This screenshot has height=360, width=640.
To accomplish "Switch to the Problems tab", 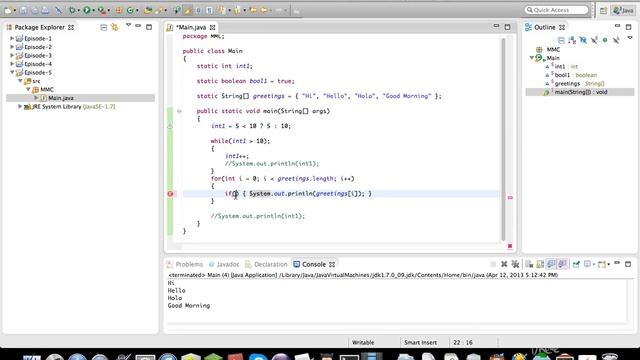I will 185,264.
